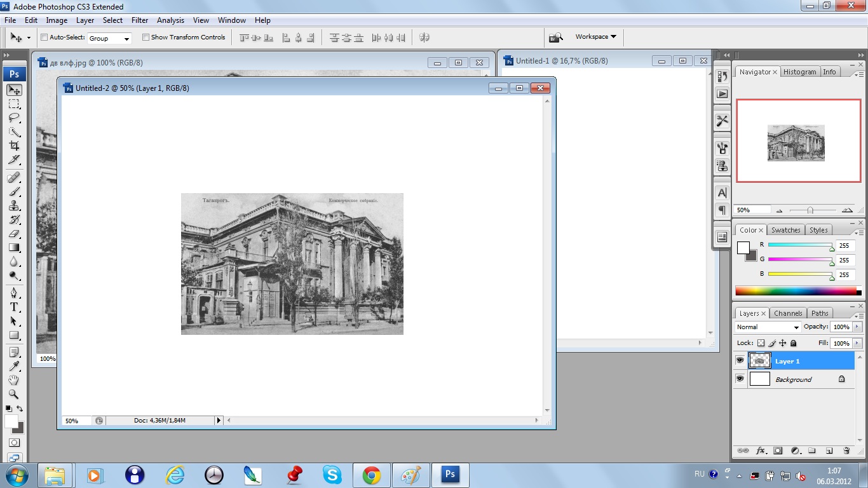
Task: Enable the Auto-Select checkbox
Action: click(x=44, y=37)
